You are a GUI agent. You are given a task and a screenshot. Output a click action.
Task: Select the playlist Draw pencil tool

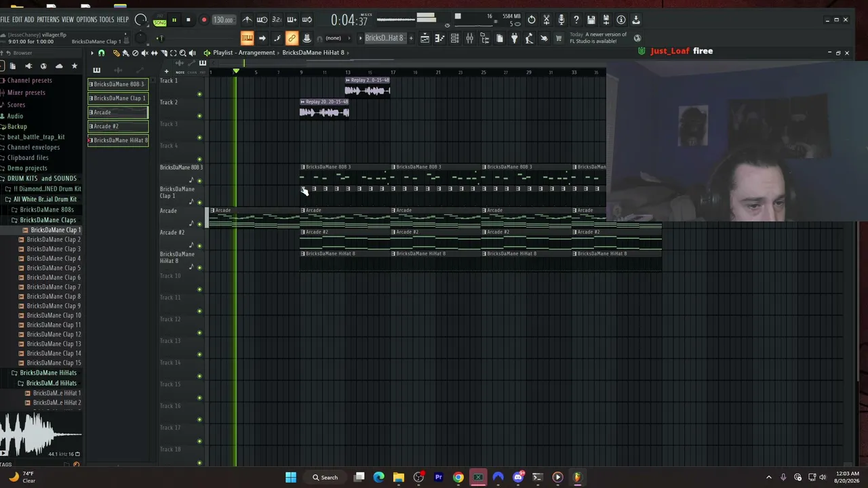pos(116,53)
